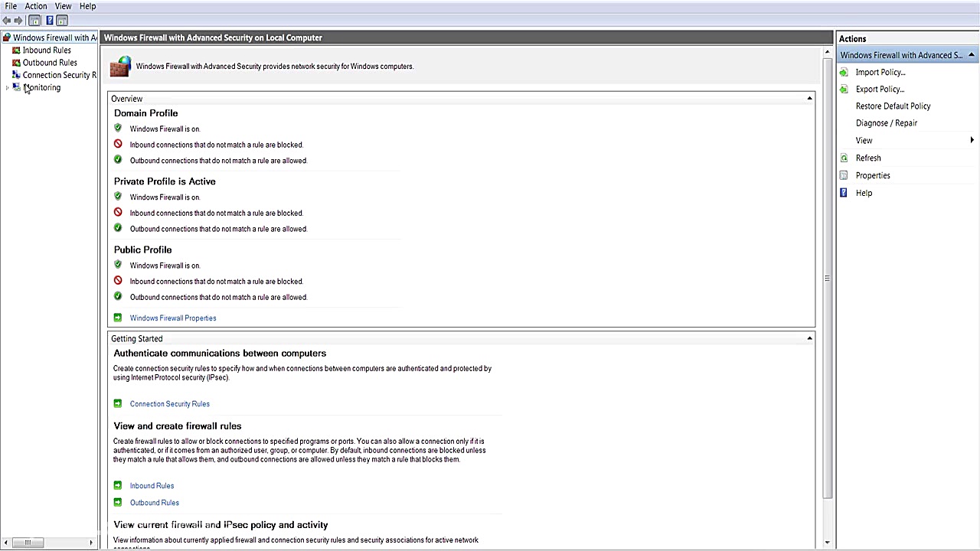Select Connection Security Rules in the tree
The image size is (980, 551).
(x=60, y=75)
